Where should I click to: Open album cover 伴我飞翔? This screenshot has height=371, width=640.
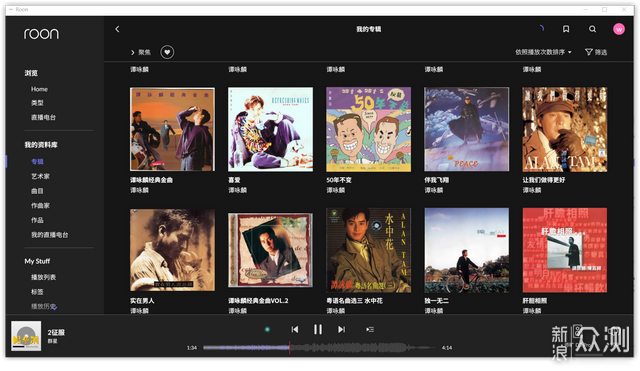point(467,129)
